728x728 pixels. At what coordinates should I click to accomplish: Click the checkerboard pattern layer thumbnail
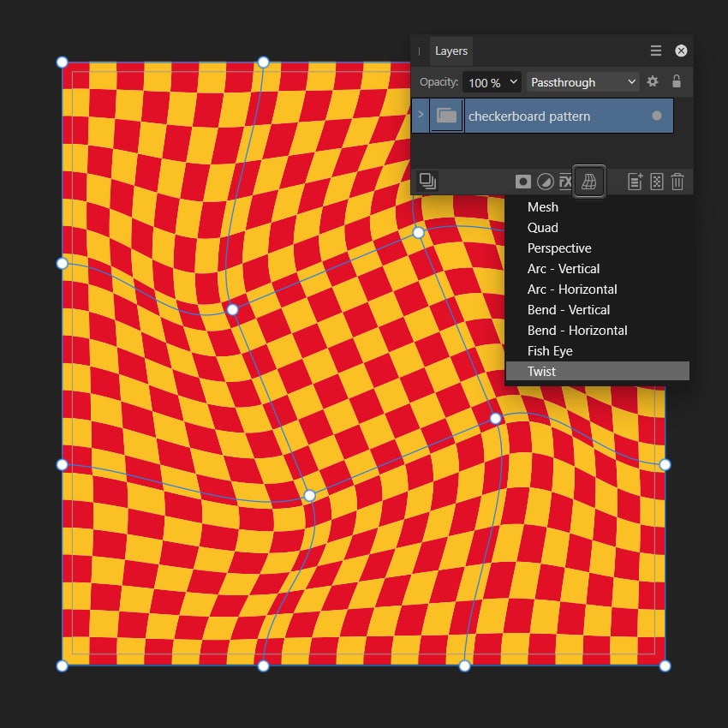pyautogui.click(x=446, y=115)
